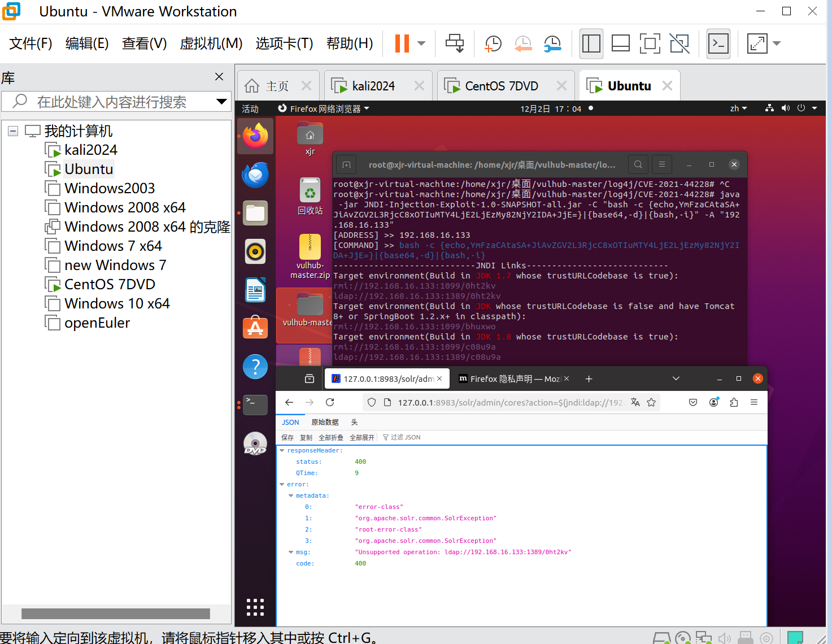Open the Terminal dock icon
Image resolution: width=832 pixels, height=644 pixels.
coord(255,405)
